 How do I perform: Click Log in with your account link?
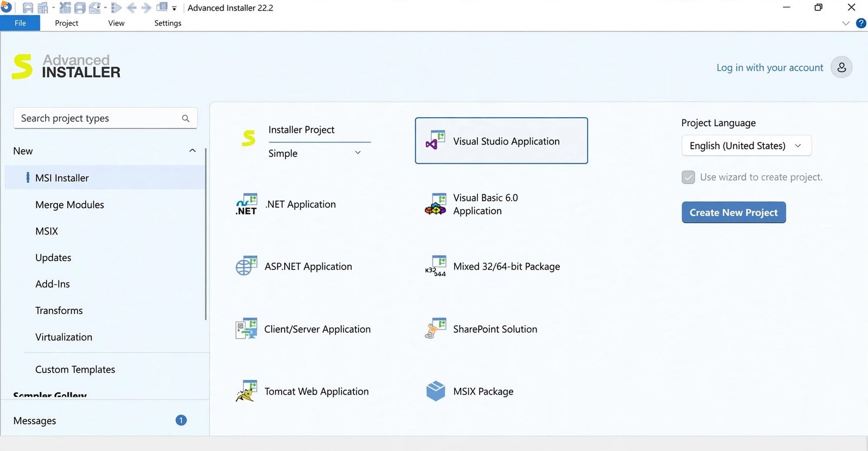[770, 68]
